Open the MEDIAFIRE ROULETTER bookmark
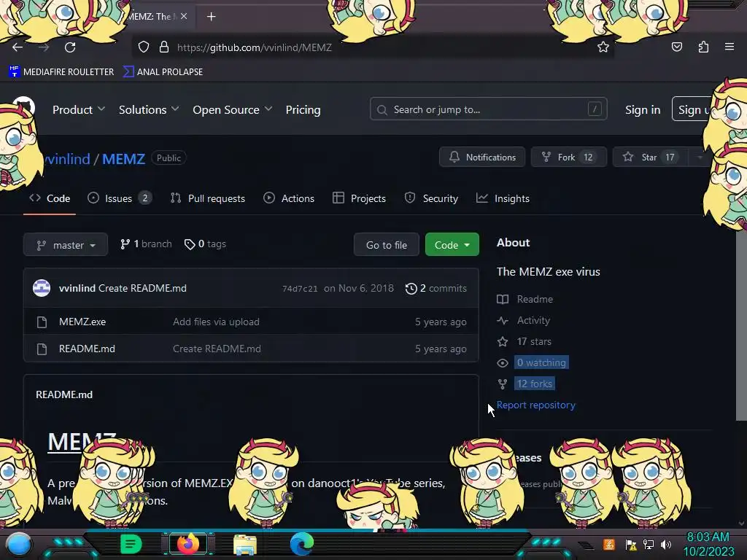747x560 pixels. [x=61, y=72]
